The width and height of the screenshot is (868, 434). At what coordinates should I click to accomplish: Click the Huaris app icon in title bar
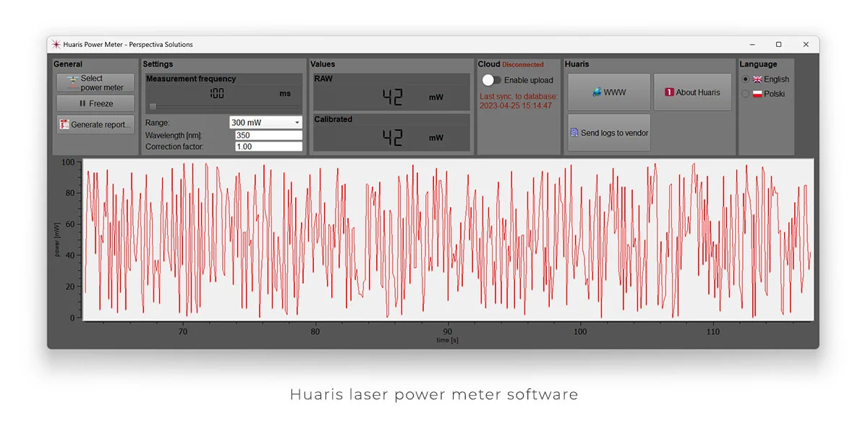pos(56,45)
